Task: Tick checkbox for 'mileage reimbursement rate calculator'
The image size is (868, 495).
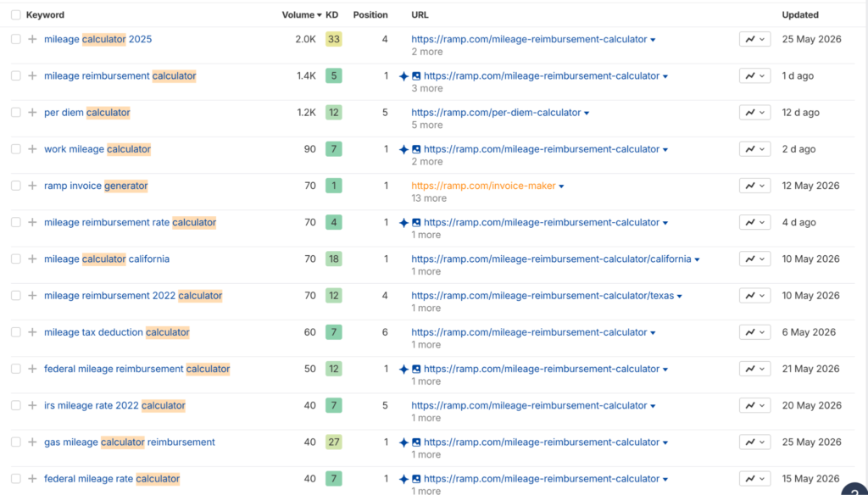Action: click(x=15, y=222)
